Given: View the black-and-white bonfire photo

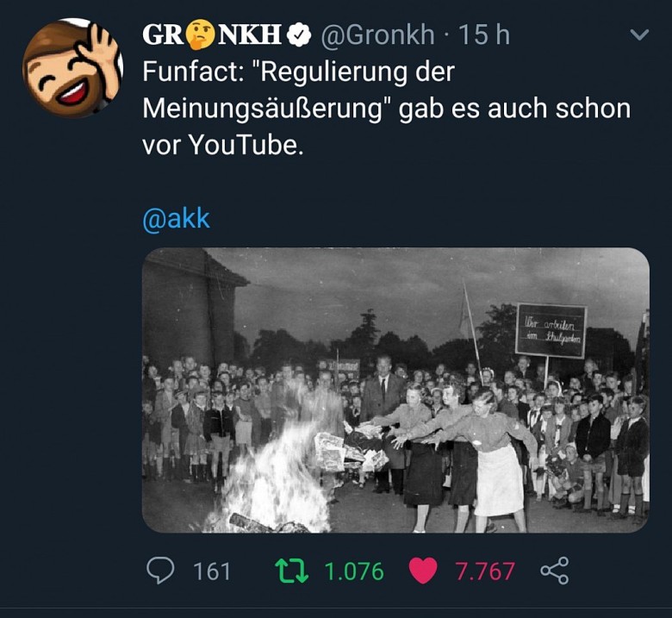Looking at the screenshot, I should pos(395,390).
